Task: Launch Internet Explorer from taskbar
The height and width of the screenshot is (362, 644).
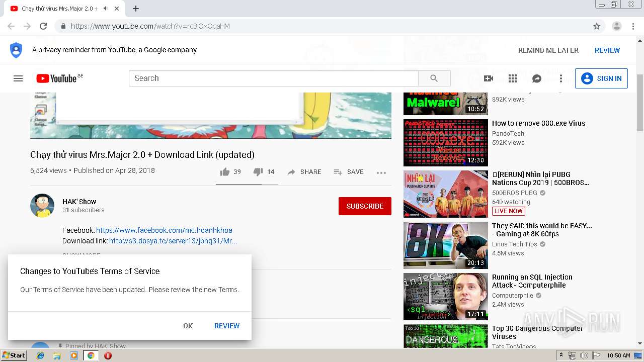Action: [40, 355]
